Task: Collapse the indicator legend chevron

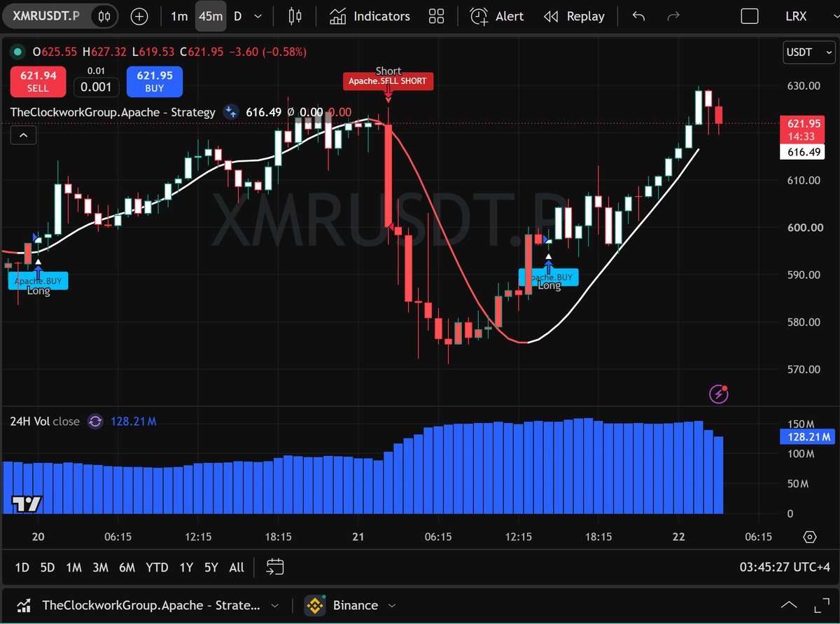Action: coord(23,135)
